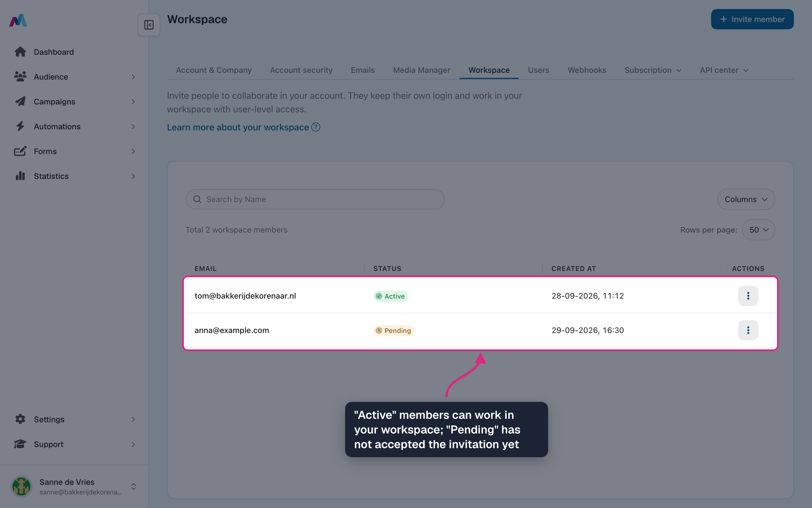Switch to the Users tab
The image size is (812, 508).
click(538, 70)
